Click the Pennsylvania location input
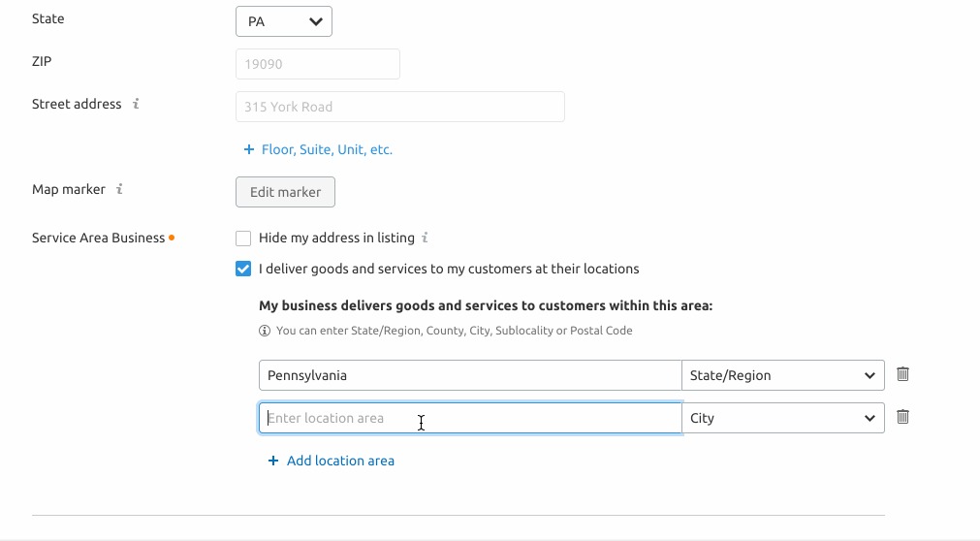 click(470, 375)
